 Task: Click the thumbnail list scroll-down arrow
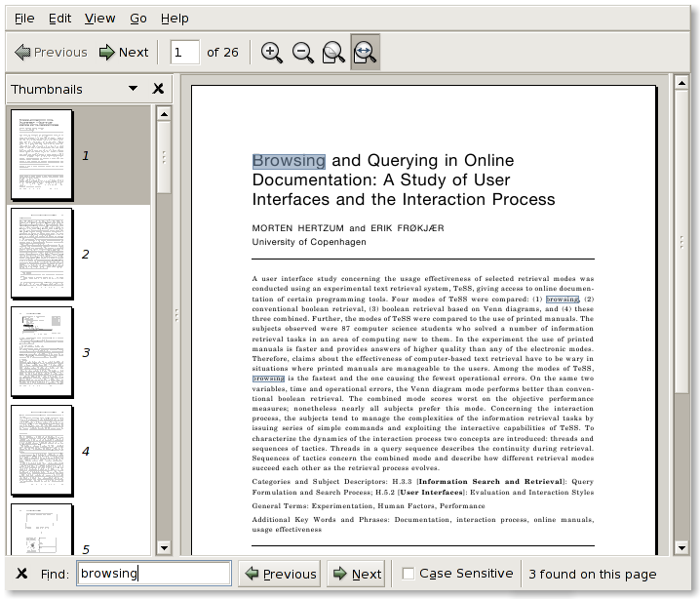point(165,547)
